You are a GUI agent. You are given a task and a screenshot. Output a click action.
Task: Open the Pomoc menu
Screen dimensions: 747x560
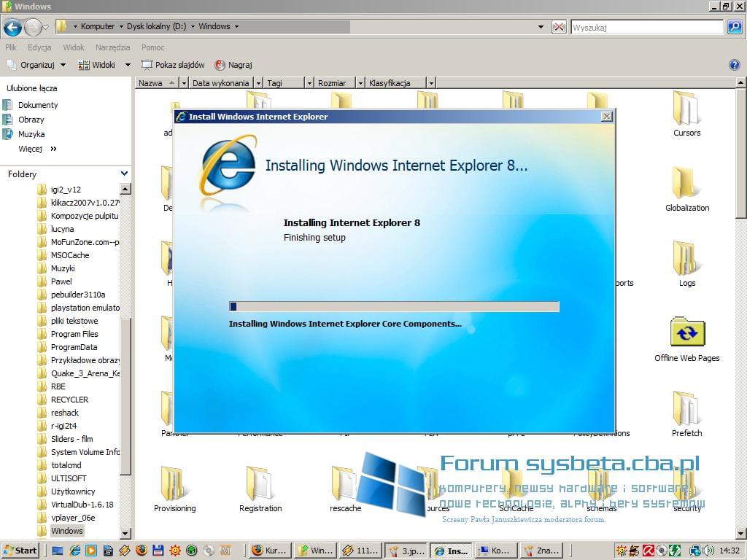[x=153, y=47]
